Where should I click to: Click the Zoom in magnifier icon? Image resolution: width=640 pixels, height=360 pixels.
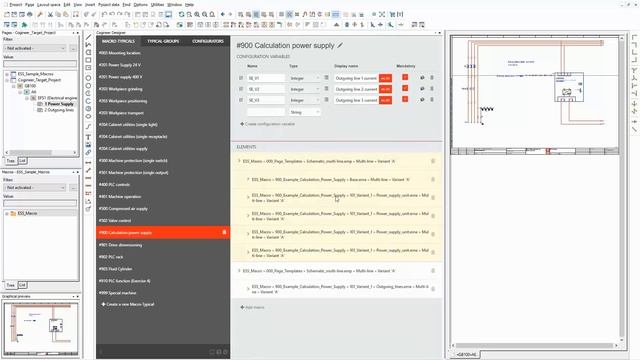[197, 14]
